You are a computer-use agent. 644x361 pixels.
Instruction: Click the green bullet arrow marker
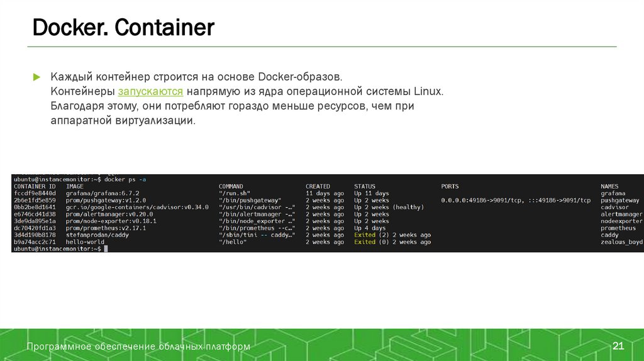[x=36, y=77]
